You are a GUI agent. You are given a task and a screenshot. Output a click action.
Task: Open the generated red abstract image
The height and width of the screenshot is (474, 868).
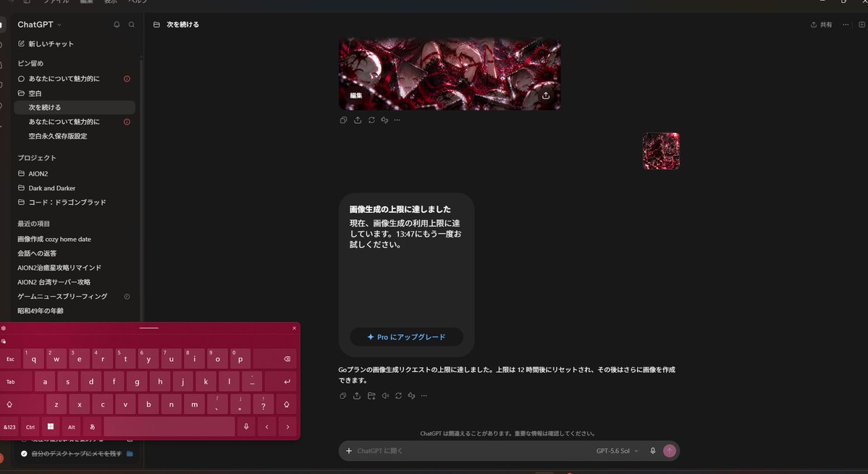click(x=450, y=74)
